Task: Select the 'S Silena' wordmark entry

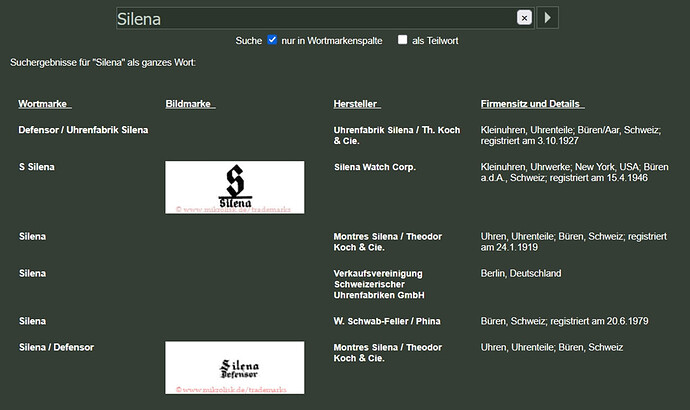Action: (x=37, y=167)
